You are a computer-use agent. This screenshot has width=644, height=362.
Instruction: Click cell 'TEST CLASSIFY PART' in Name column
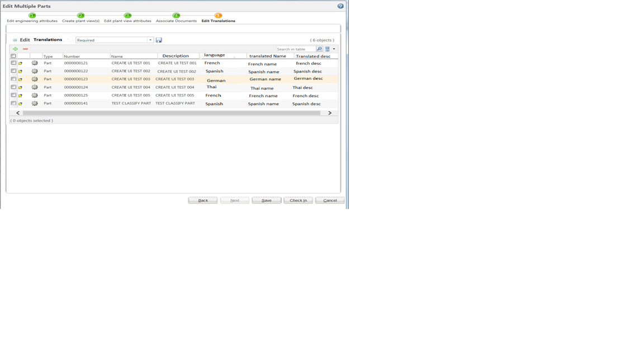click(x=131, y=103)
